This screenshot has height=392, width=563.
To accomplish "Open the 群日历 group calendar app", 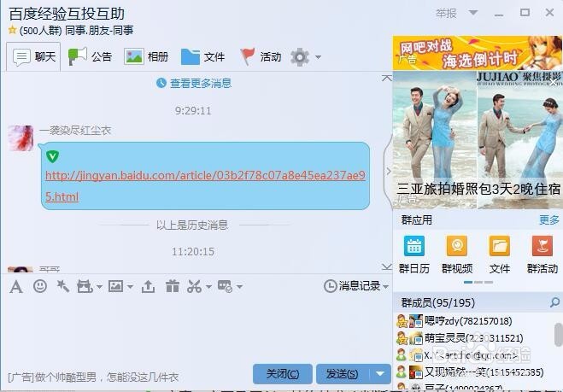I will 414,246.
